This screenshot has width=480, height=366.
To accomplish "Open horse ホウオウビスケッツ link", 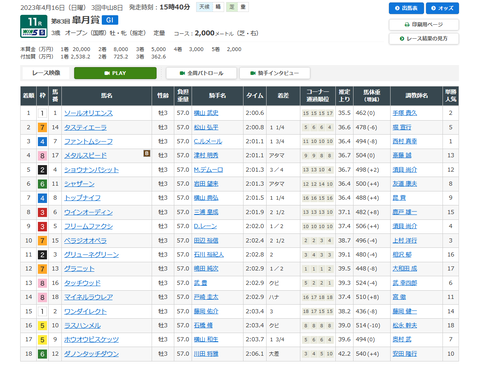I will pos(91,340).
